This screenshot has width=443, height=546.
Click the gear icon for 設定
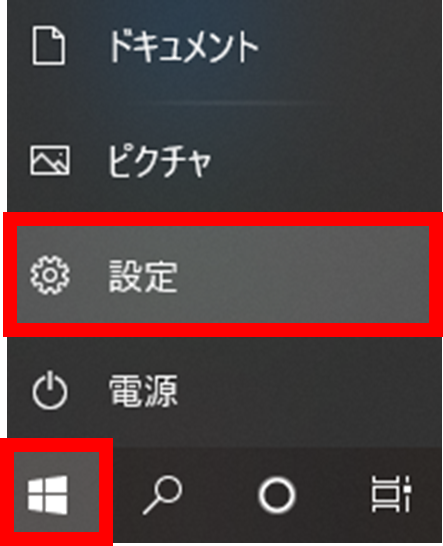(x=50, y=275)
